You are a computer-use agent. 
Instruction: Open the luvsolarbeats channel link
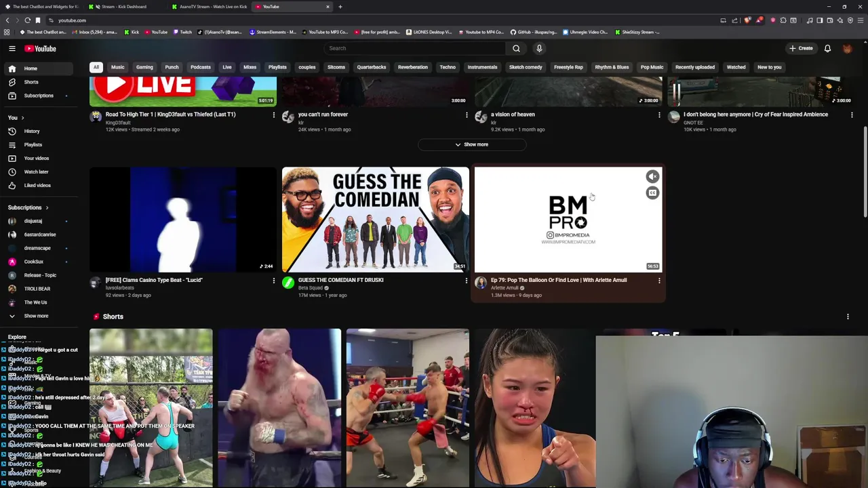120,288
